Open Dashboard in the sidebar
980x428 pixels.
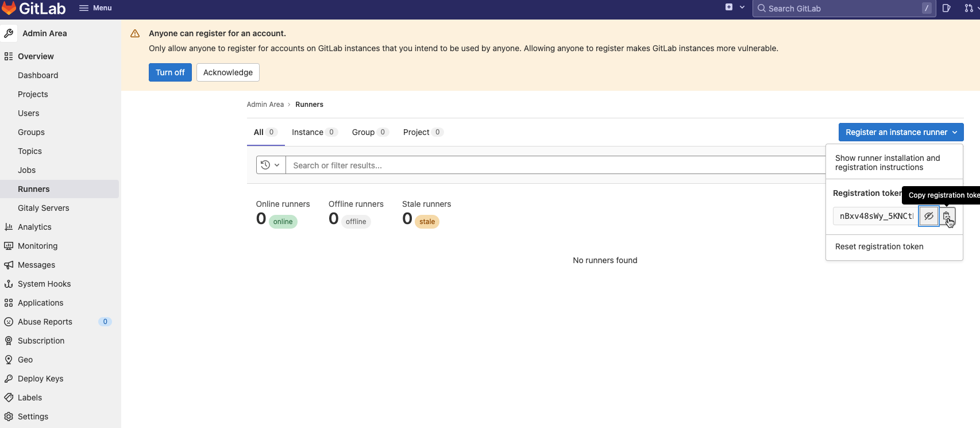point(38,75)
